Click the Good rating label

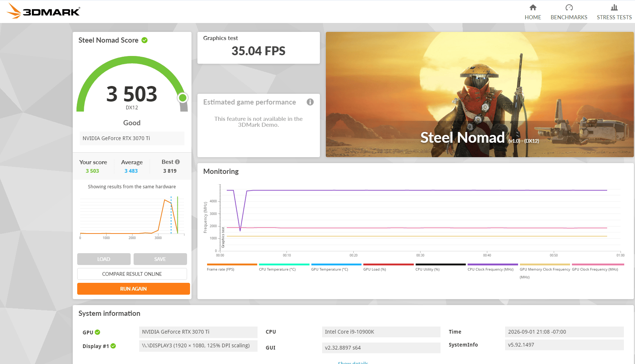132,123
